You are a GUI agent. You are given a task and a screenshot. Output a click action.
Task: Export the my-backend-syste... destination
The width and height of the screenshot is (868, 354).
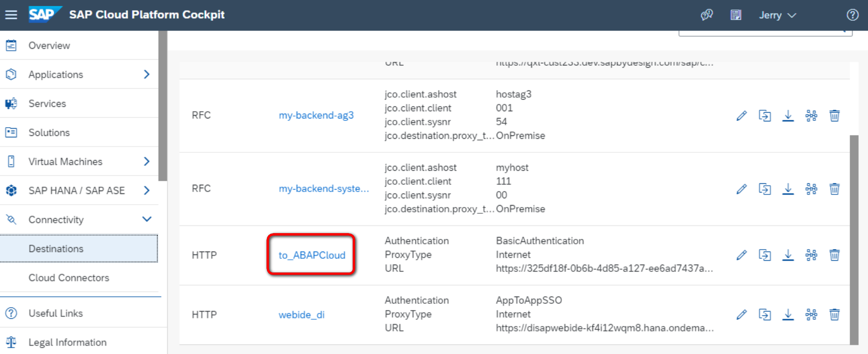[x=788, y=189]
